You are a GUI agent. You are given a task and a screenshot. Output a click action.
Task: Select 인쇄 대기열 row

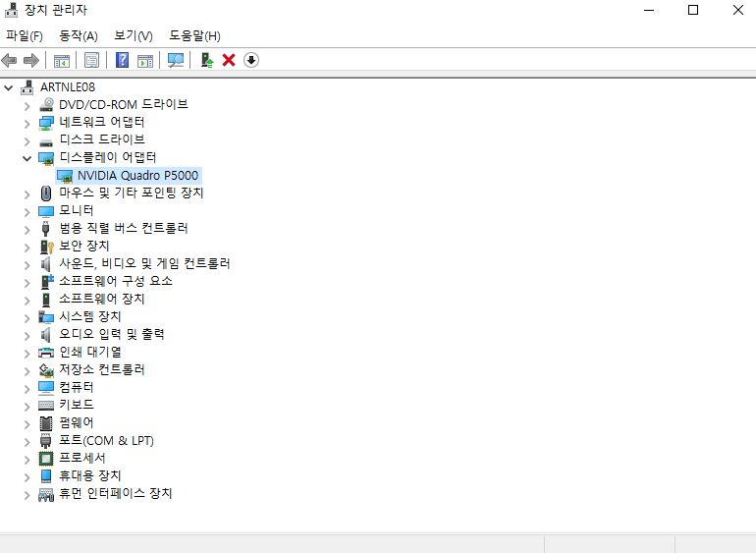[89, 353]
